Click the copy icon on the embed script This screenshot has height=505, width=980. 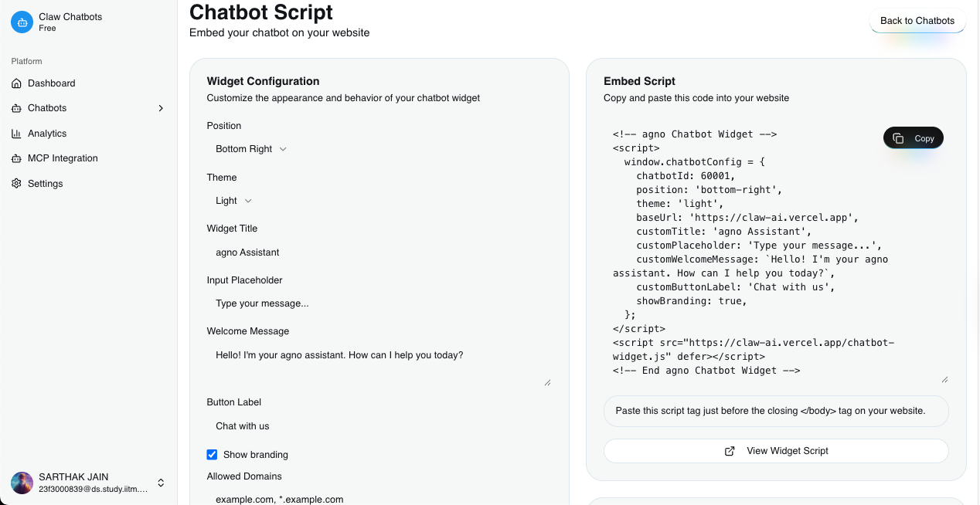point(898,138)
